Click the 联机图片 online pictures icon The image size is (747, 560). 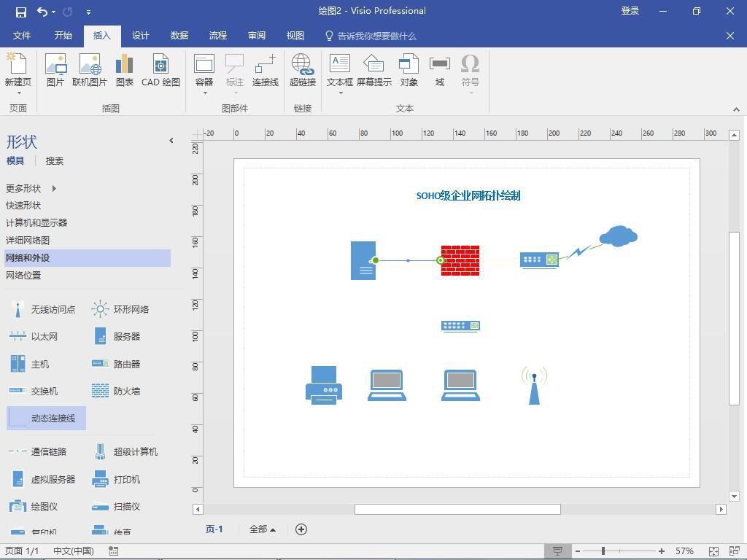(89, 71)
